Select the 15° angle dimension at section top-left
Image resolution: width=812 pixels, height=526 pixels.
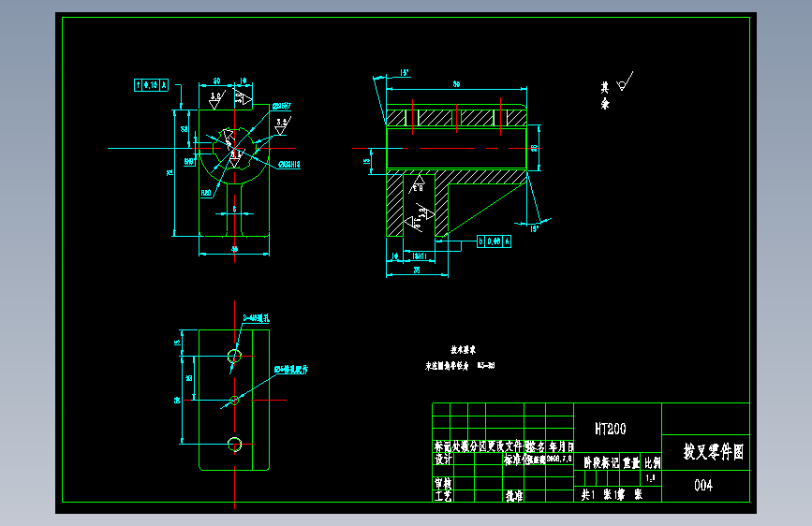[x=404, y=73]
